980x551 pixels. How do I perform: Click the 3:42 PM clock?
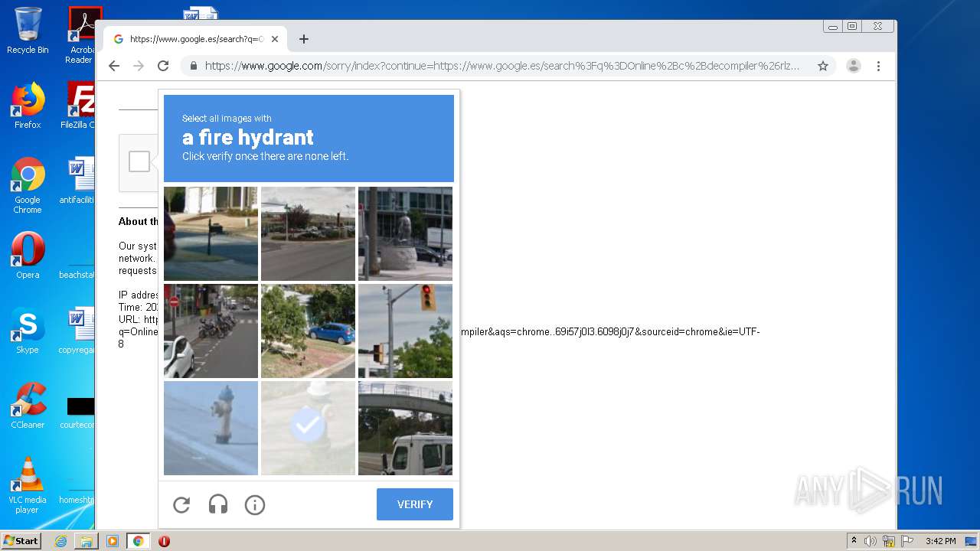pos(940,541)
